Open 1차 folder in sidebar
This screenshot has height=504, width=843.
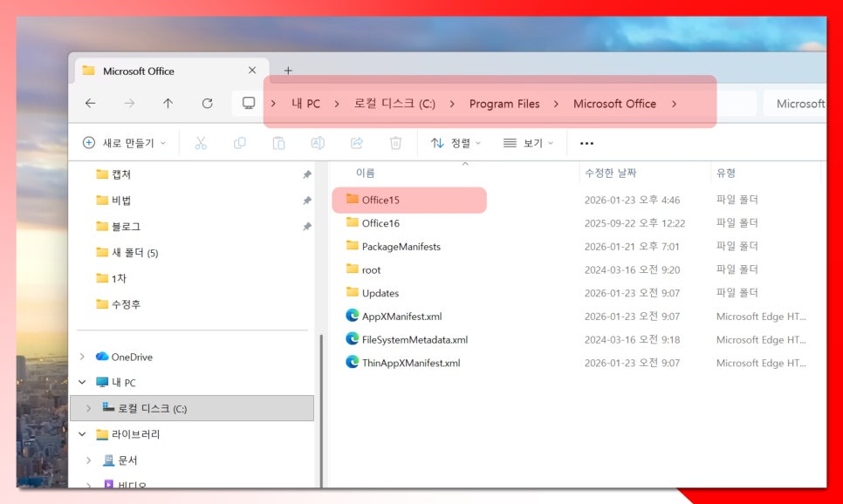pos(112,278)
